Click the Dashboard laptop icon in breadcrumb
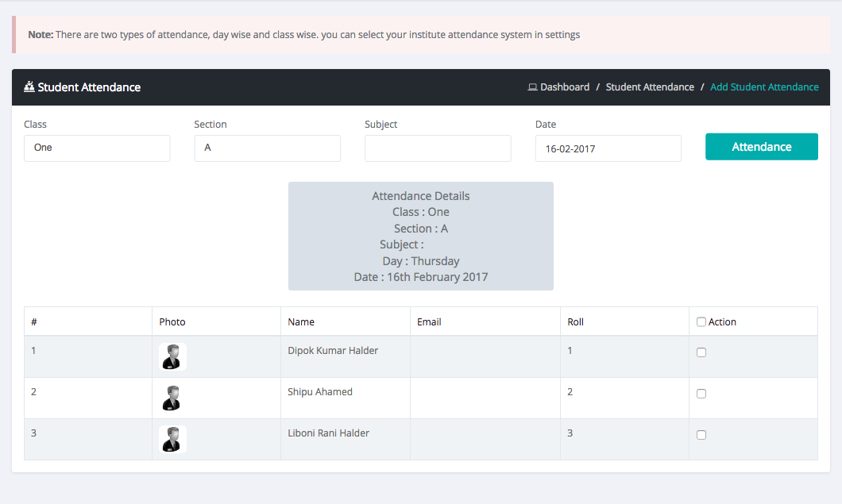The width and height of the screenshot is (842, 504). 532,87
